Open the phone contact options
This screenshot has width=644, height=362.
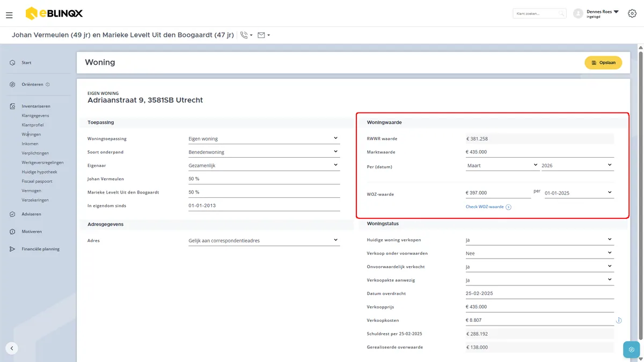click(x=246, y=35)
